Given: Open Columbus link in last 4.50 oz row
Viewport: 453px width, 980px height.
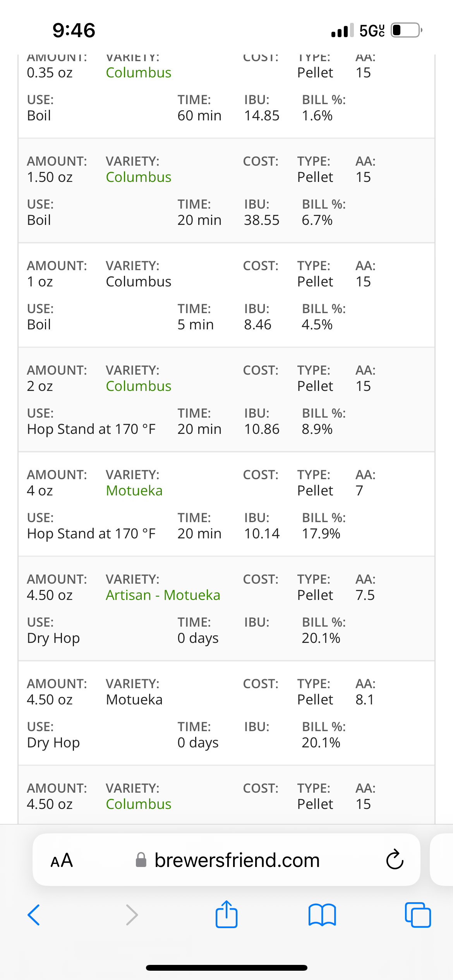Looking at the screenshot, I should coord(139,804).
